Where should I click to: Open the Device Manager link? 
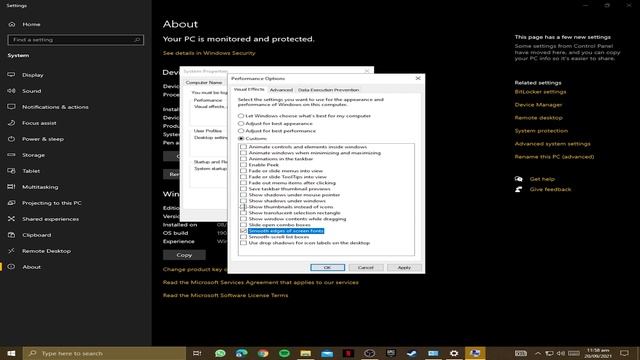click(x=538, y=105)
